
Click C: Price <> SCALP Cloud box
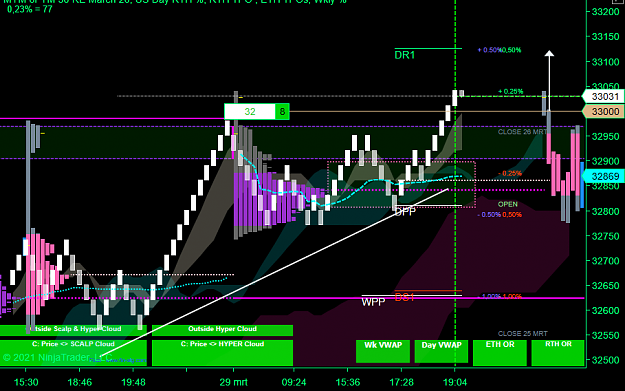(x=73, y=352)
